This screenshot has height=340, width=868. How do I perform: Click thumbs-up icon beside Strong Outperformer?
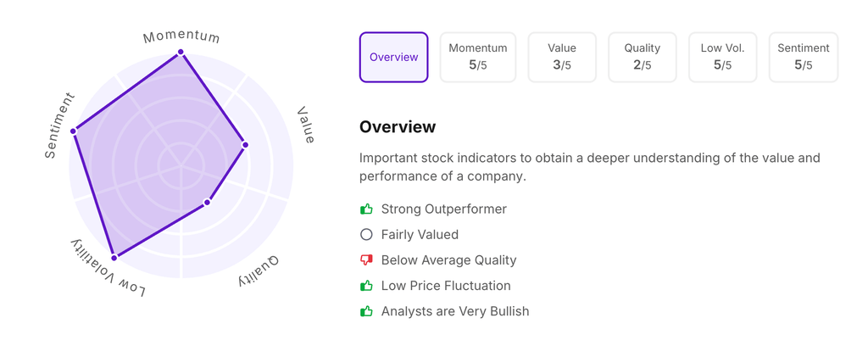click(x=366, y=209)
